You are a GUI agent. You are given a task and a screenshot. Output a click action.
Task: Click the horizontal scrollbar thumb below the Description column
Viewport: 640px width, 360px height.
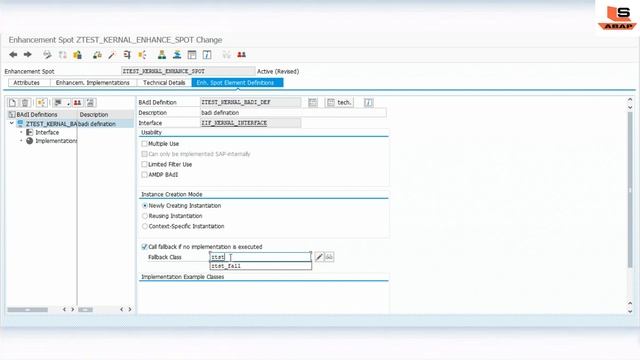point(85,310)
